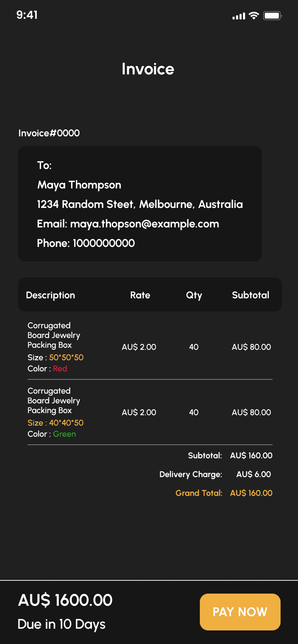Select the Invoice#0000 number label
This screenshot has height=644, width=298.
coord(49,133)
